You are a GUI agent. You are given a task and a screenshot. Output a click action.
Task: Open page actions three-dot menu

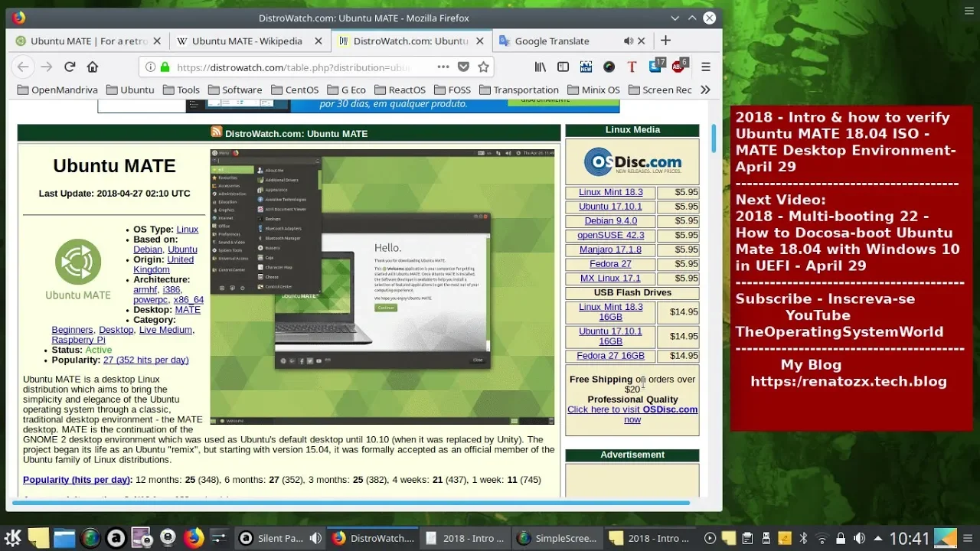coord(443,67)
